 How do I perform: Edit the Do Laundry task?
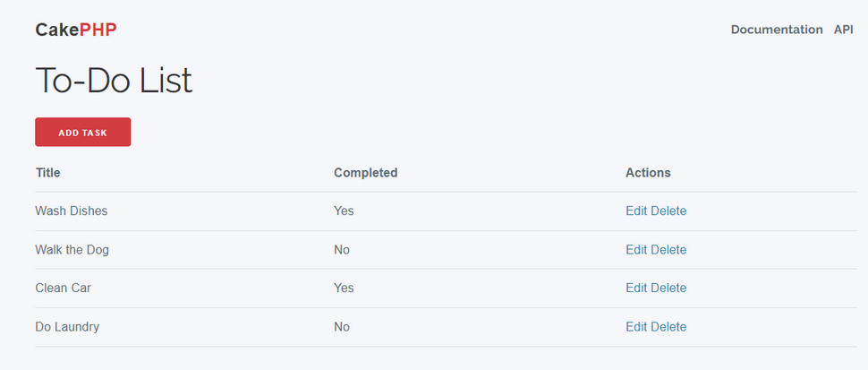(636, 327)
